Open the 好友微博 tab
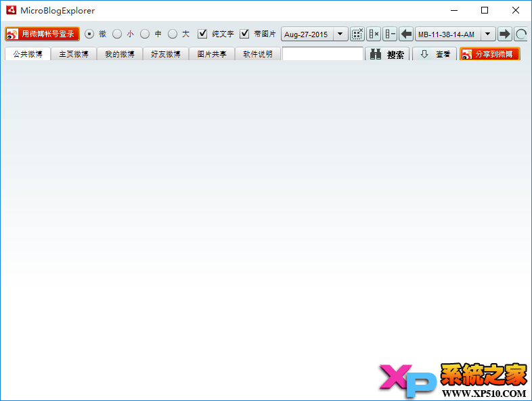Viewport: 532px width, 401px height. pyautogui.click(x=166, y=54)
